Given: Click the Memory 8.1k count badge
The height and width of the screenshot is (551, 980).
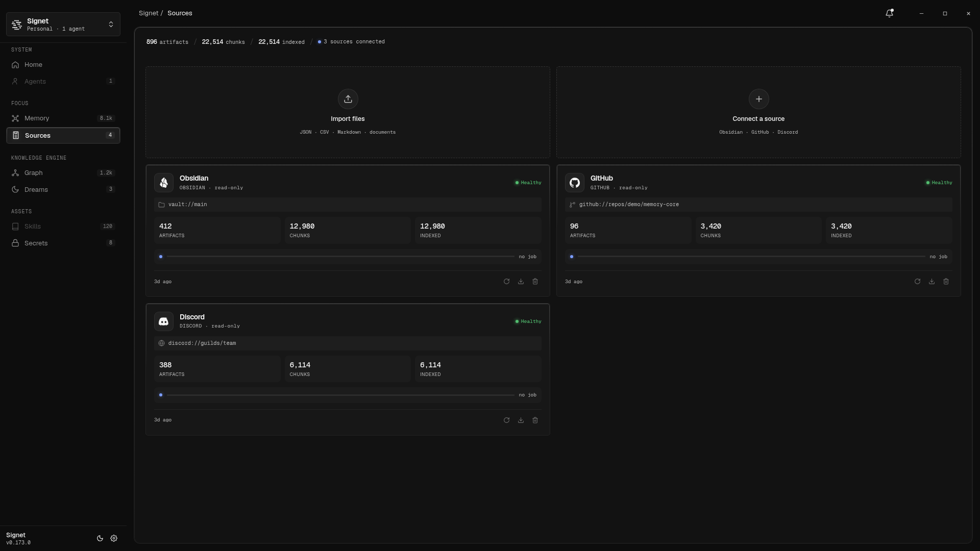Looking at the screenshot, I should click(106, 118).
